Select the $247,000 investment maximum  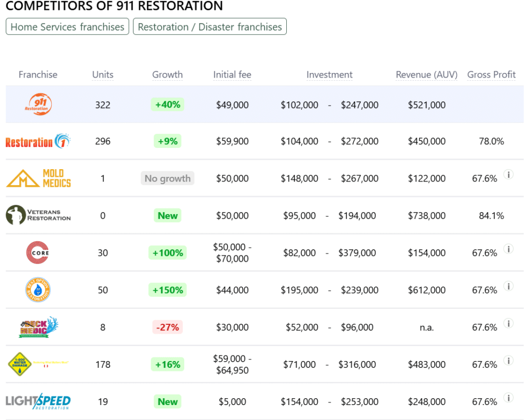[360, 105]
